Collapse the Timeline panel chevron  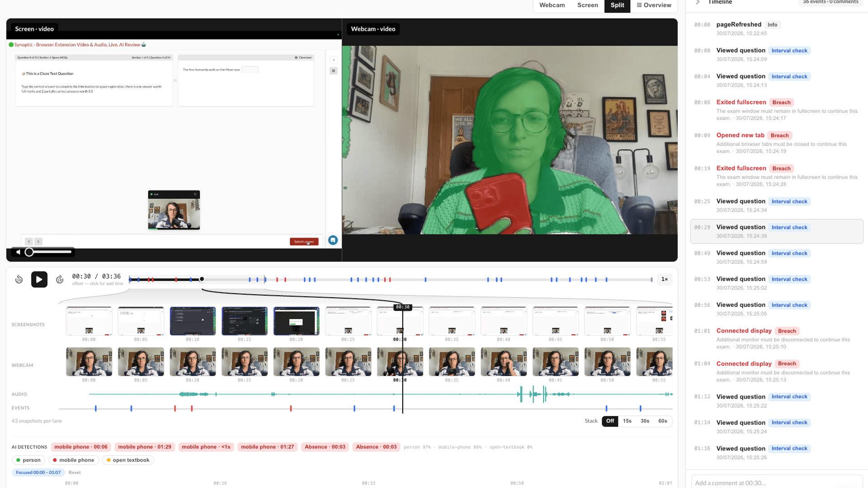[698, 2]
